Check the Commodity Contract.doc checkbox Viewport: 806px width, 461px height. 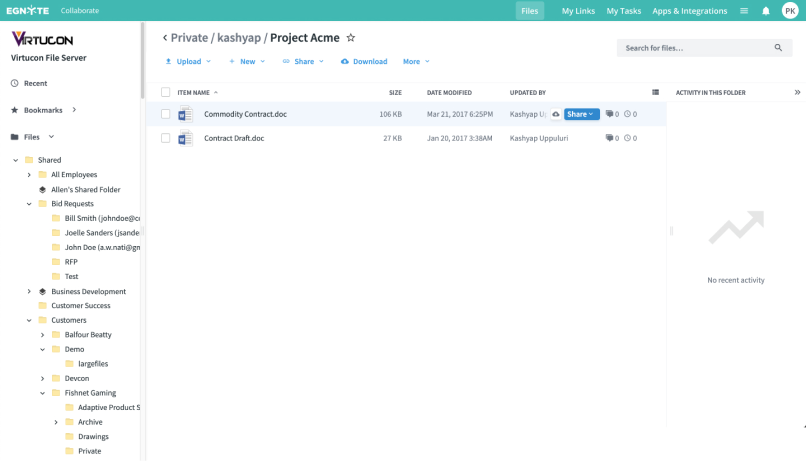pos(166,114)
